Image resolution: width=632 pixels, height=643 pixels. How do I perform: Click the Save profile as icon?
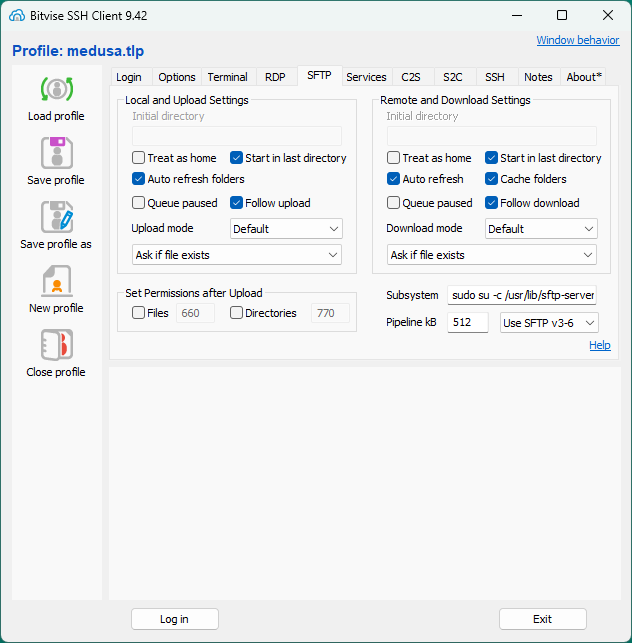pos(57,217)
